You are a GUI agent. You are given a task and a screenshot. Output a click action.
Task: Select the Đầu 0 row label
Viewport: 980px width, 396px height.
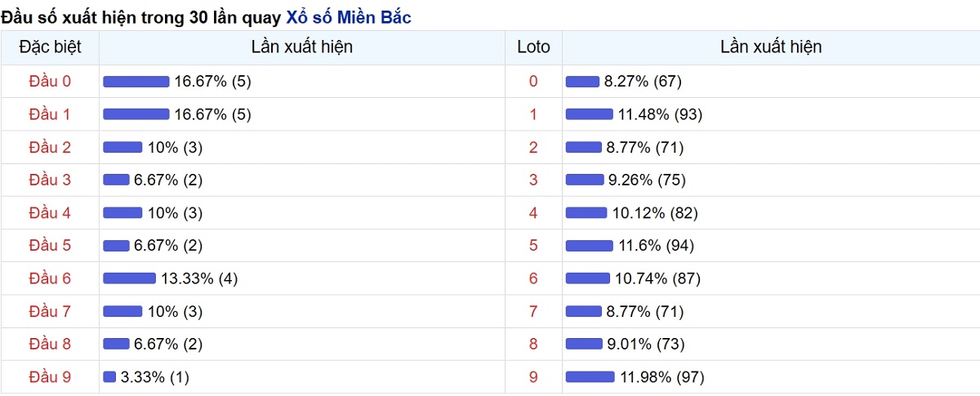(x=50, y=81)
